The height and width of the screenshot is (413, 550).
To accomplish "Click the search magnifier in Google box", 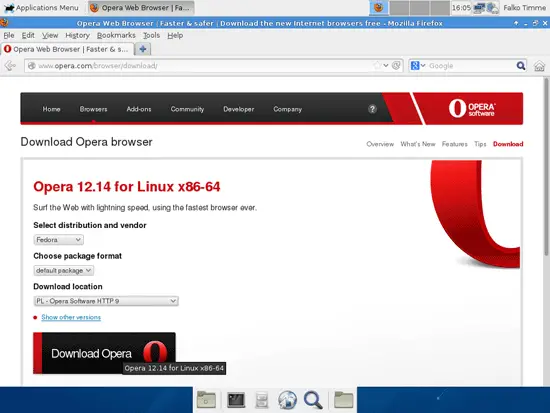I will (521, 66).
